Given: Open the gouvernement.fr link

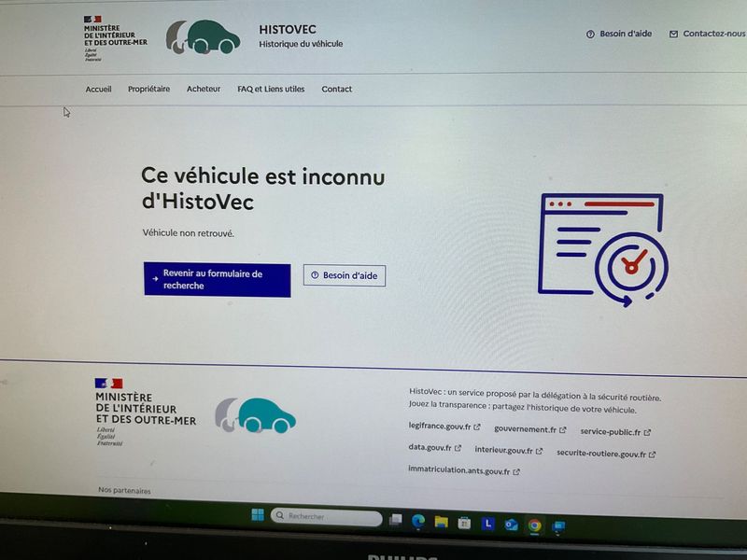Looking at the screenshot, I should pyautogui.click(x=530, y=429).
